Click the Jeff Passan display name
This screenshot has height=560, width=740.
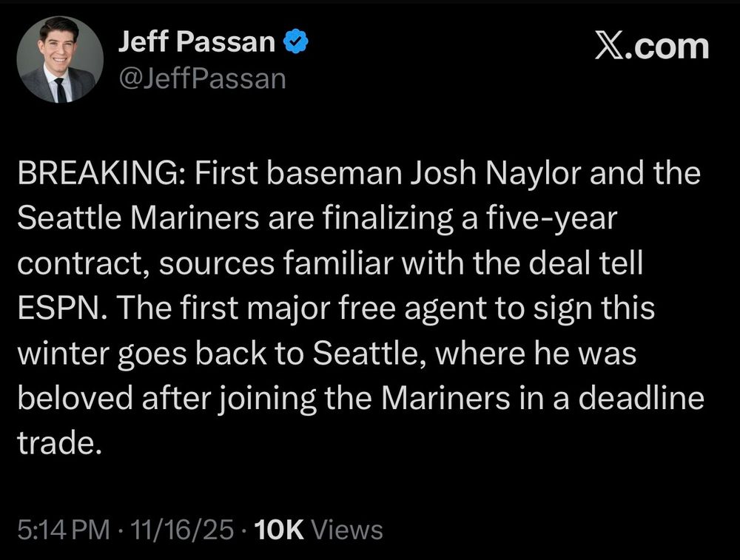click(196, 41)
